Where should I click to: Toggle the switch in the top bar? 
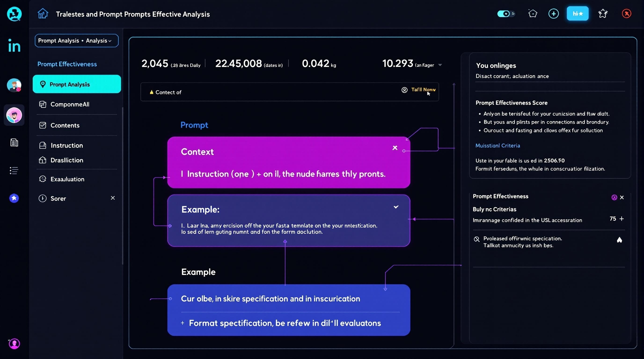pyautogui.click(x=506, y=14)
